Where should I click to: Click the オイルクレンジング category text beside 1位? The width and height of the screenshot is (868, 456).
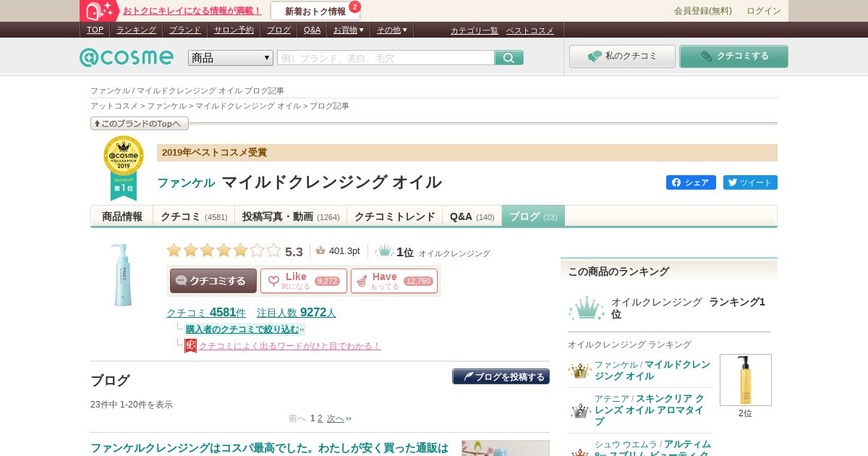pos(454,254)
